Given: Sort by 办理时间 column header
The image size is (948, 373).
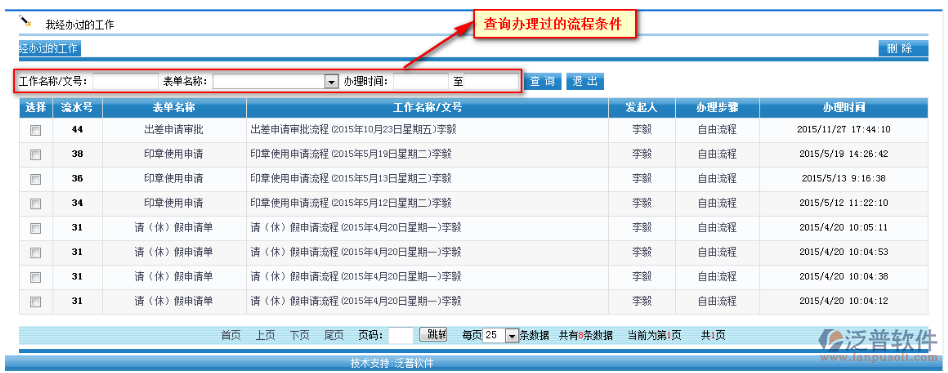Looking at the screenshot, I should [843, 108].
